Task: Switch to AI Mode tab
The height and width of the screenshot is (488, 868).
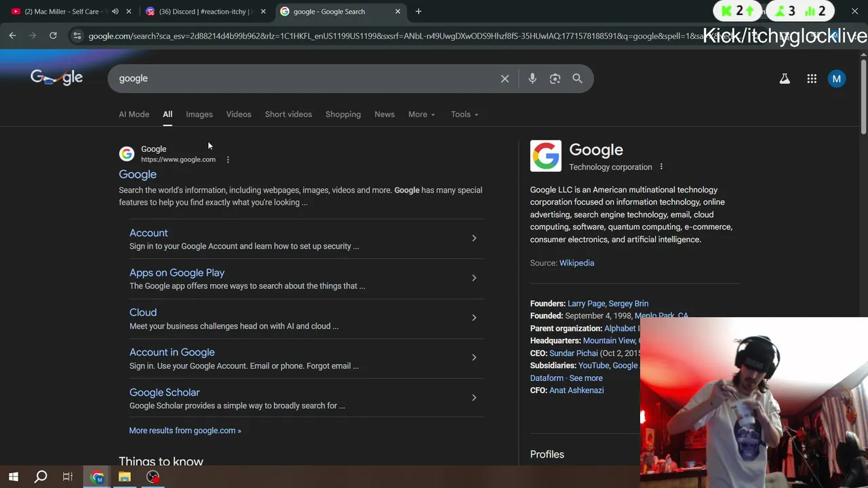Action: click(x=134, y=115)
